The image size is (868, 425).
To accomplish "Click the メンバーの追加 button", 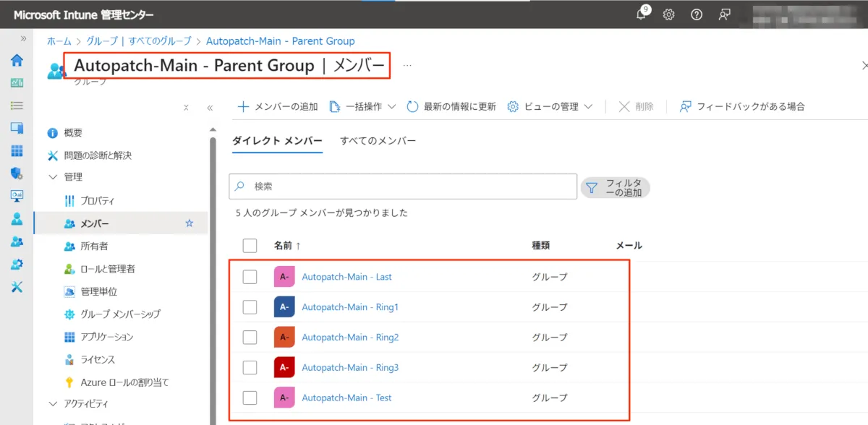I will pyautogui.click(x=278, y=106).
